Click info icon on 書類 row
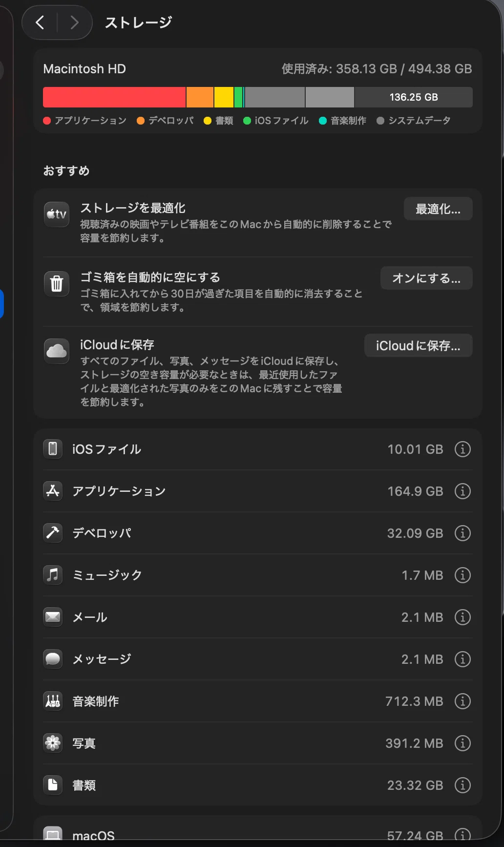504x847 pixels. tap(462, 785)
